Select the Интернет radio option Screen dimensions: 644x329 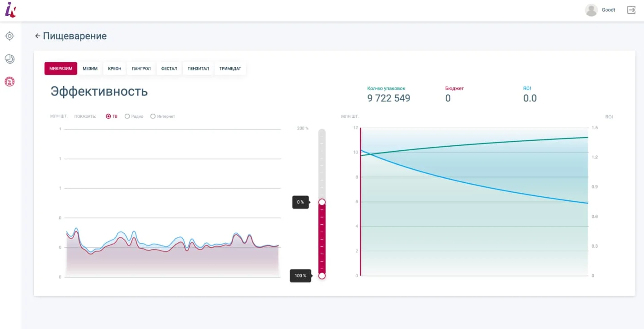(153, 116)
